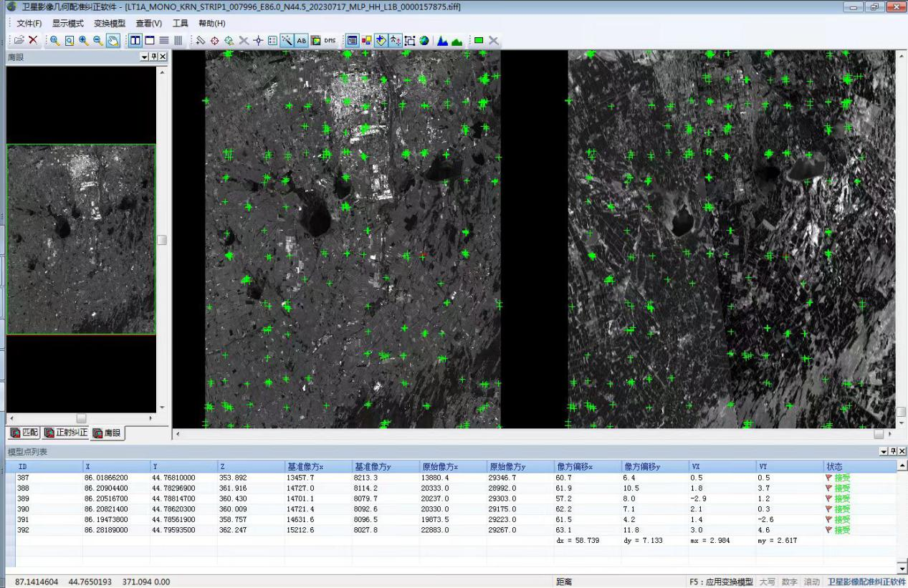Click the blue histogram icon
908x588 pixels.
tap(442, 41)
